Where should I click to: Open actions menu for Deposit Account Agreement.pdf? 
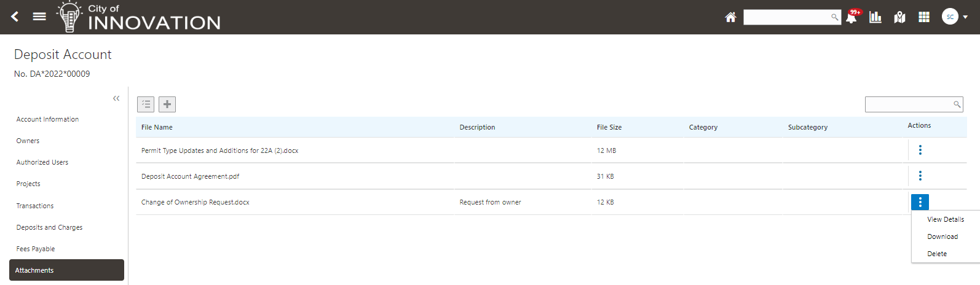[x=920, y=176]
